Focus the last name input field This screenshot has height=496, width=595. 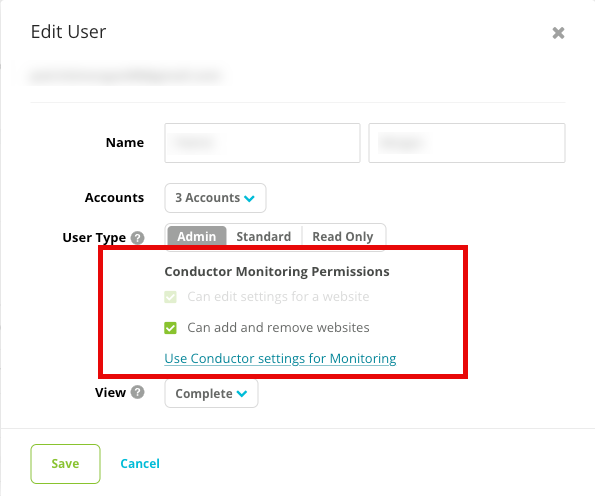coord(467,143)
